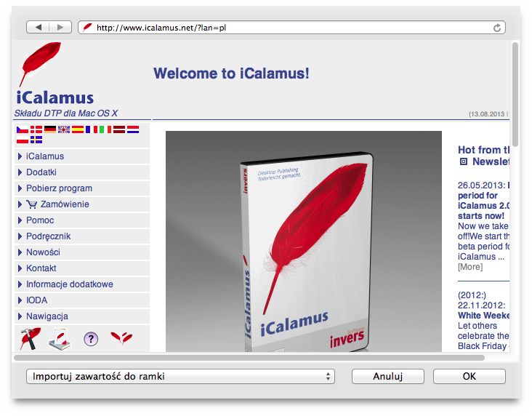This screenshot has width=532, height=416.
Task: Confirm with the OK button
Action: tap(469, 376)
